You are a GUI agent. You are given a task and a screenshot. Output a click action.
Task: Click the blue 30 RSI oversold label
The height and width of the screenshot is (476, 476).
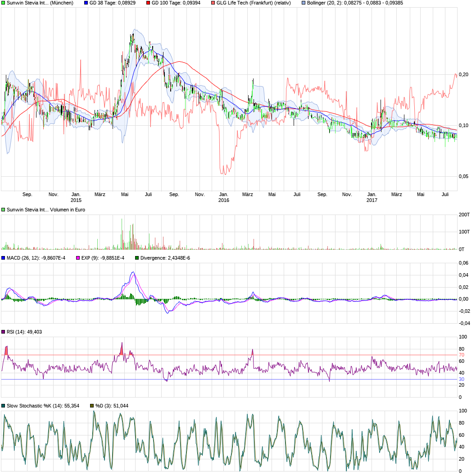pos(462,380)
